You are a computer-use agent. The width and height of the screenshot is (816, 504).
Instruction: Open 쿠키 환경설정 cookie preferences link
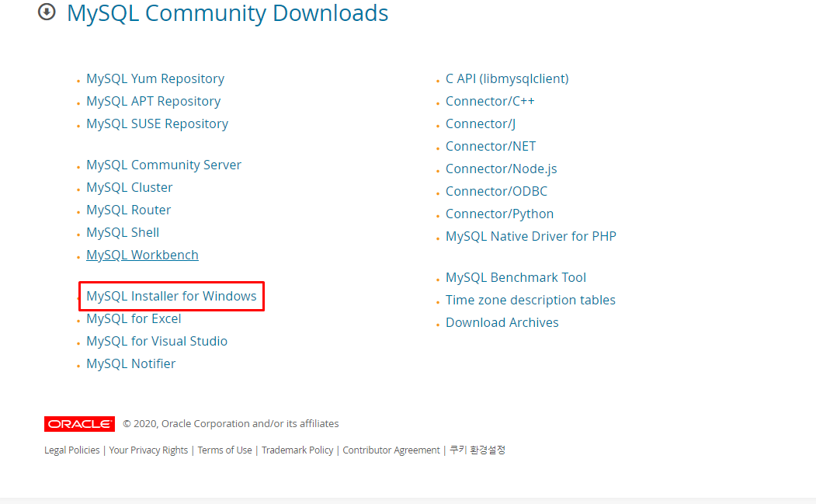pos(477,450)
